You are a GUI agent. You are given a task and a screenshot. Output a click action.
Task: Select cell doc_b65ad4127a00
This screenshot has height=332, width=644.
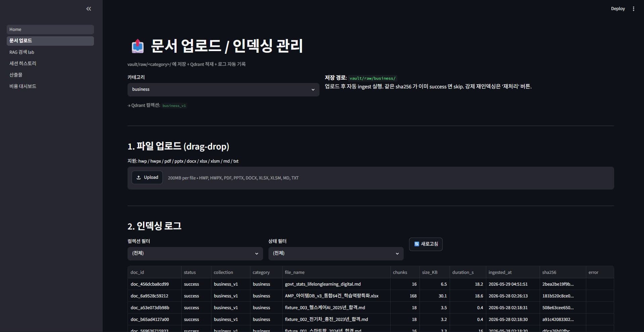[154, 320]
